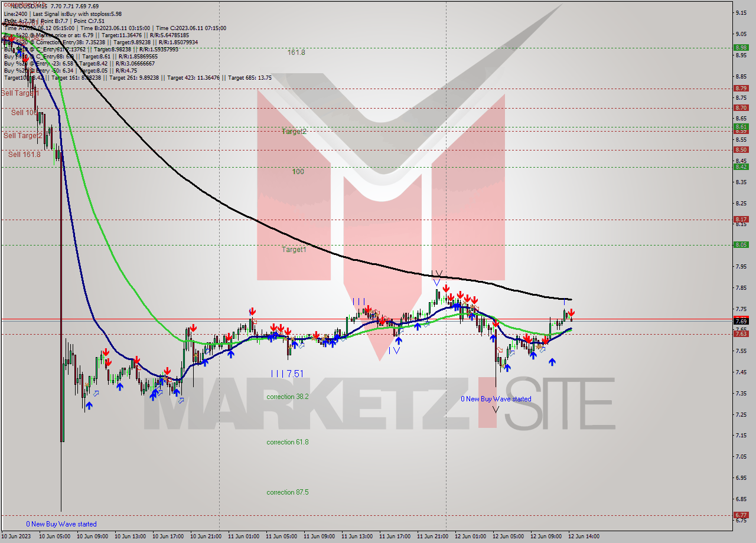Click the red 7.63 price tag
The height and width of the screenshot is (543, 756).
(x=741, y=333)
